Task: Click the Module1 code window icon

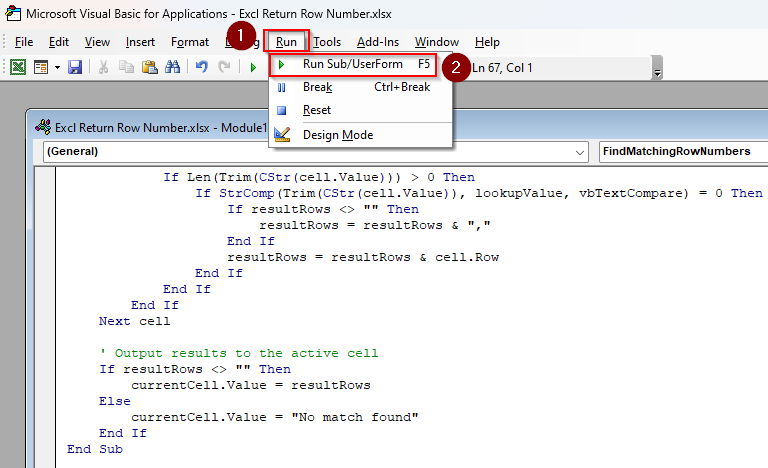Action: (43, 127)
